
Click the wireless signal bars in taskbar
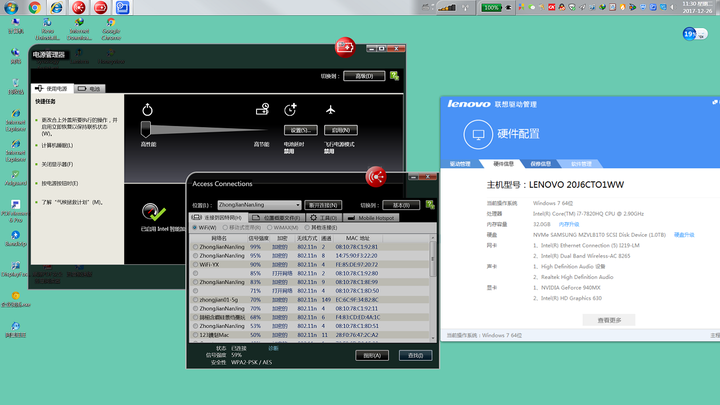[x=446, y=7]
